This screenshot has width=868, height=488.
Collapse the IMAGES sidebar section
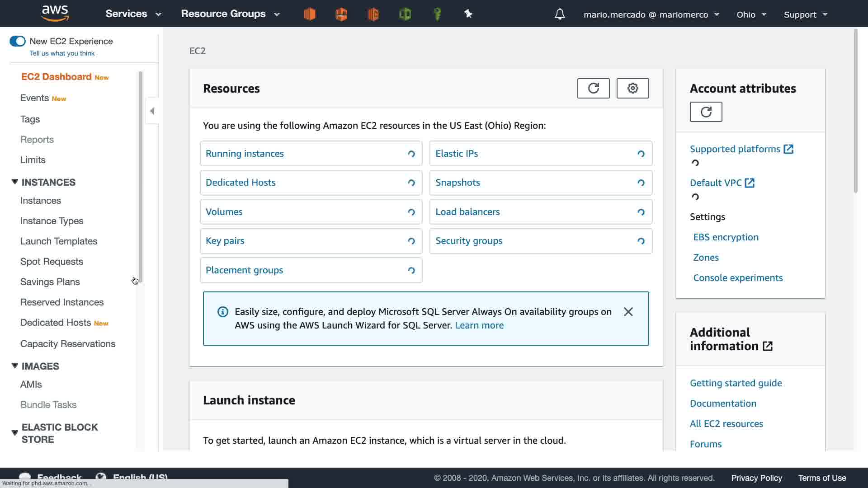15,366
